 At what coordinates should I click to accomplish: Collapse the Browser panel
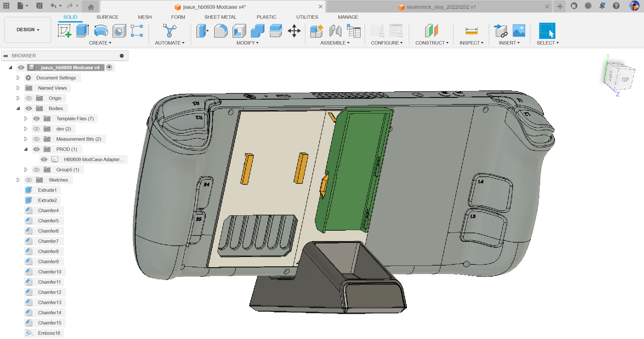[x=6, y=56]
